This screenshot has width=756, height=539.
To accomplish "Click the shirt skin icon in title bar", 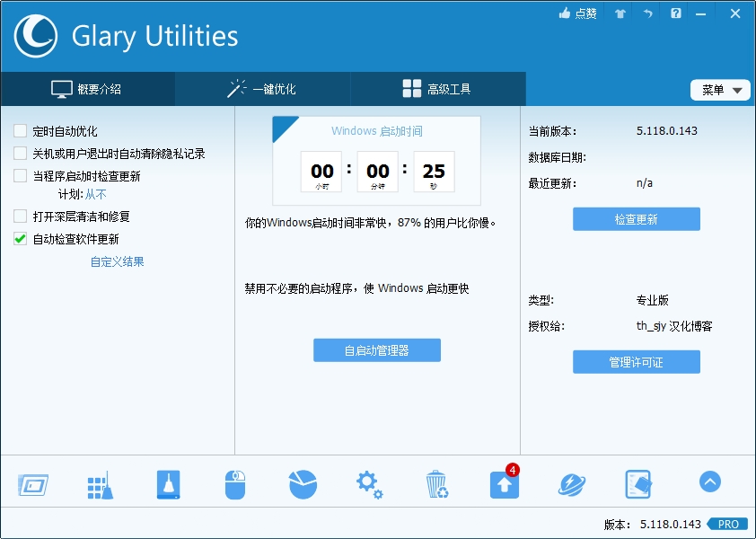I will pos(620,13).
